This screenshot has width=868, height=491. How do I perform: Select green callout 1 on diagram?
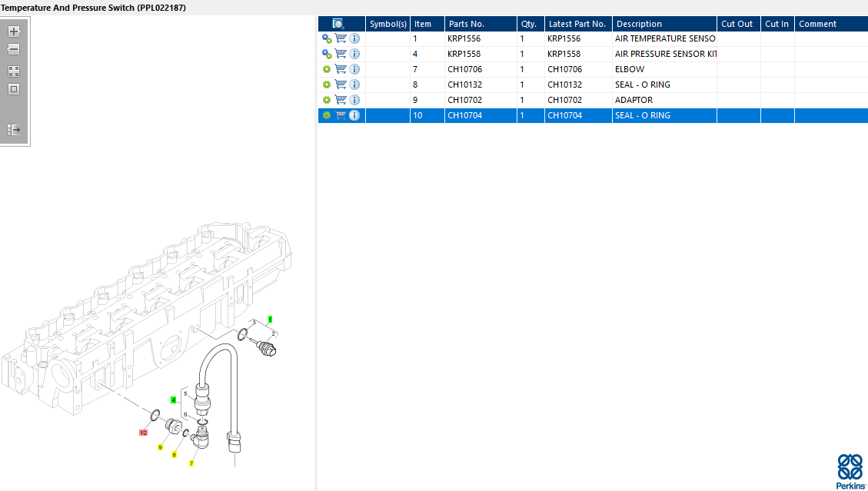[270, 320]
